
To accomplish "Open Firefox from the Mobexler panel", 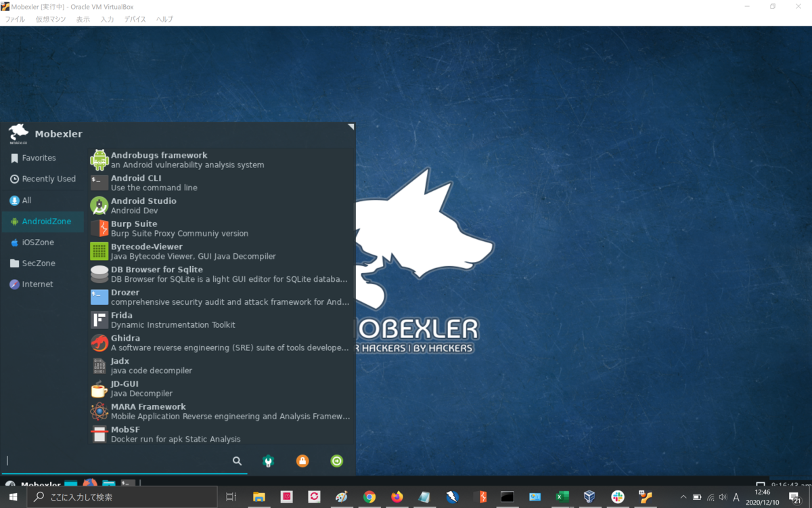I will pyautogui.click(x=89, y=484).
